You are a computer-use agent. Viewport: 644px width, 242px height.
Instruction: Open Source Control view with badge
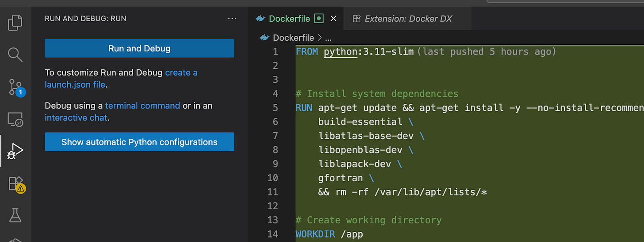(16, 87)
